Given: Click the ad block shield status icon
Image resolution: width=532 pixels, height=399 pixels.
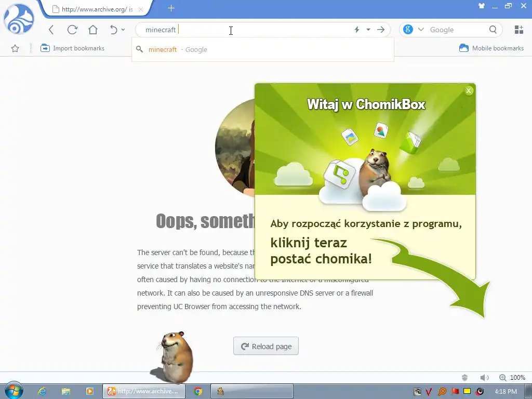Looking at the screenshot, I should [x=465, y=377].
